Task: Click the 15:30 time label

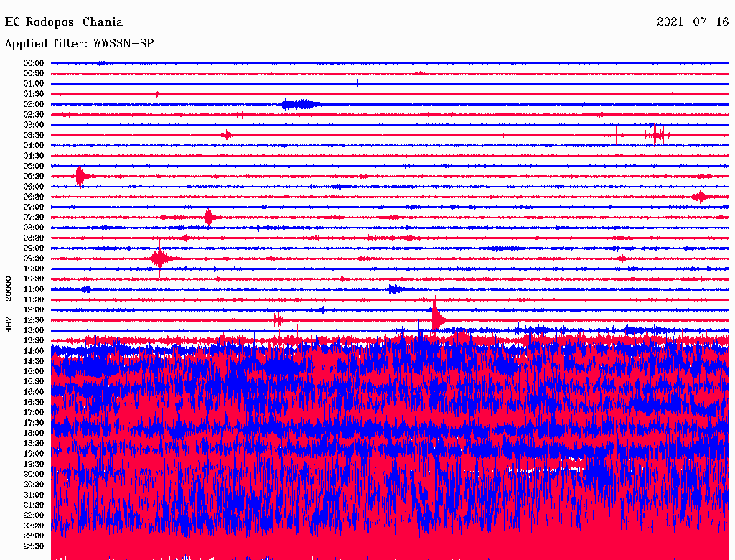Action: point(34,382)
